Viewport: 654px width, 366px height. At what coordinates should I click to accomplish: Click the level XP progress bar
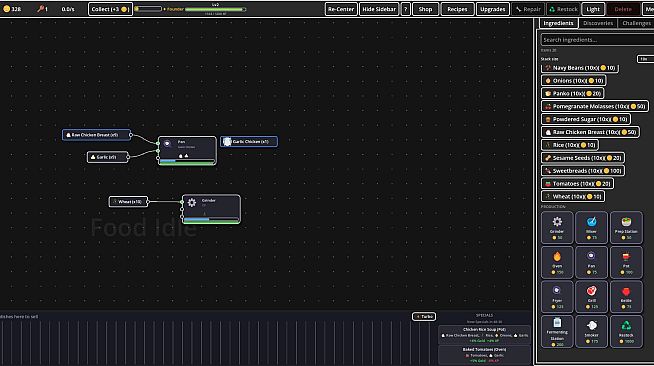pyautogui.click(x=215, y=9)
